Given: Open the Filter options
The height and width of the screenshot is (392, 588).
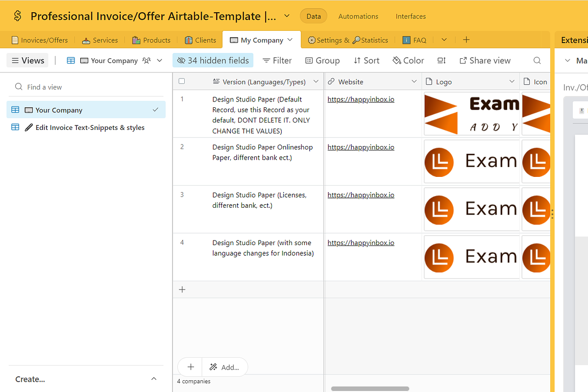Looking at the screenshot, I should (x=277, y=60).
